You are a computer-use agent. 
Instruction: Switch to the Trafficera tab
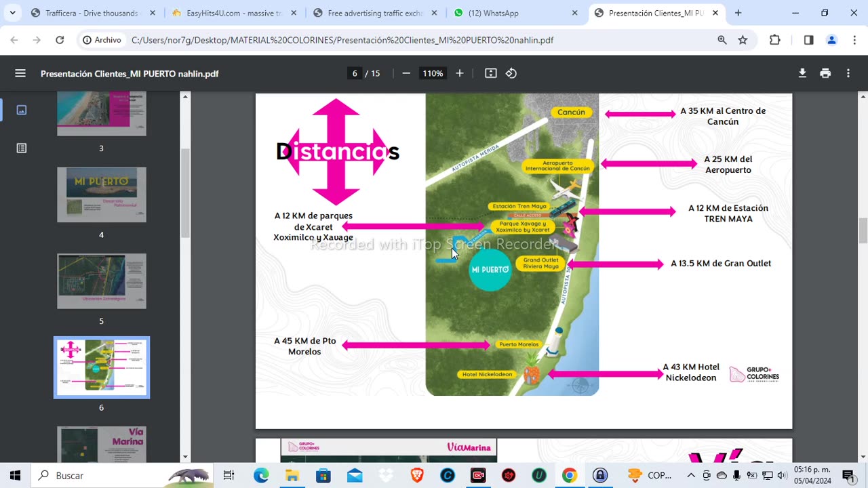(92, 13)
